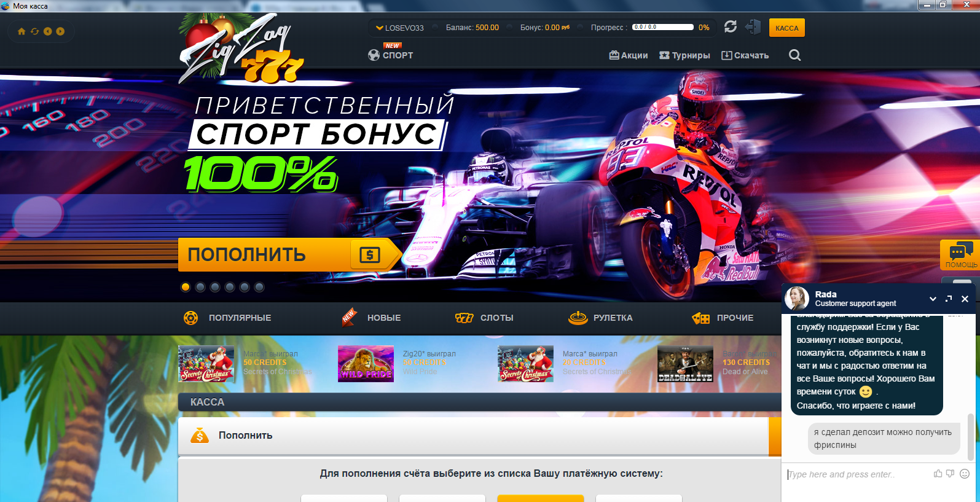Select the sixth banner slide dot
The height and width of the screenshot is (502, 980).
coord(259,287)
